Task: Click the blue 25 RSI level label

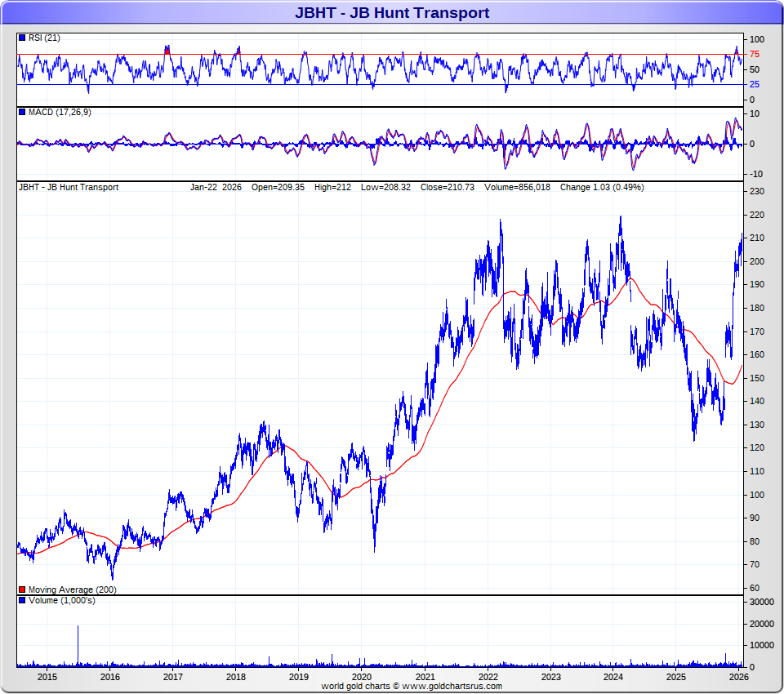Action: 755,84
